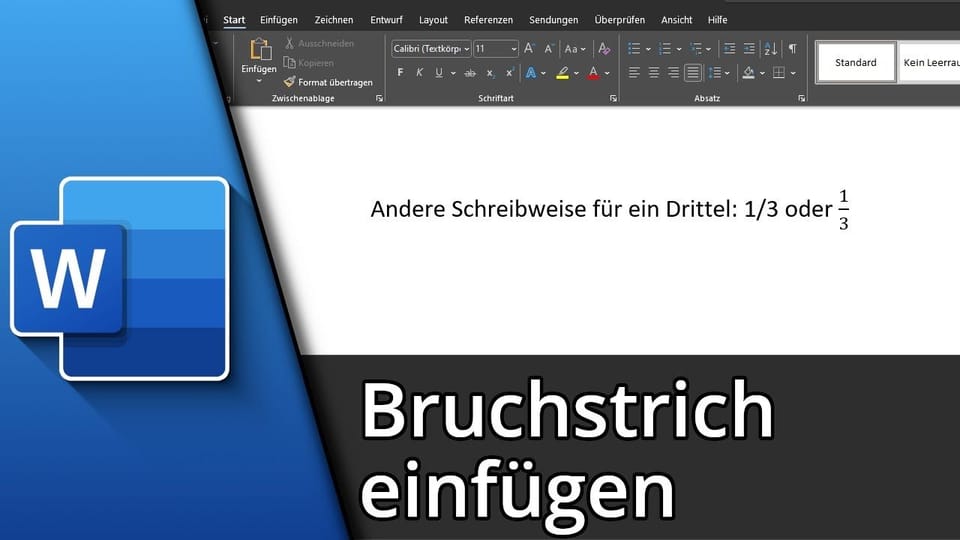
Task: Center align the text
Action: 654,73
